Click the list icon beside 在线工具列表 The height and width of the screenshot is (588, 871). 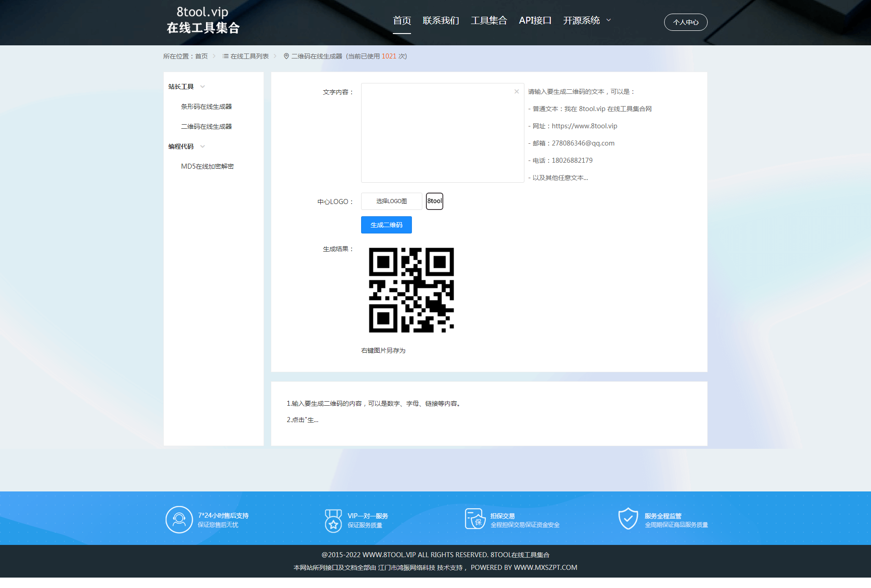pyautogui.click(x=225, y=56)
